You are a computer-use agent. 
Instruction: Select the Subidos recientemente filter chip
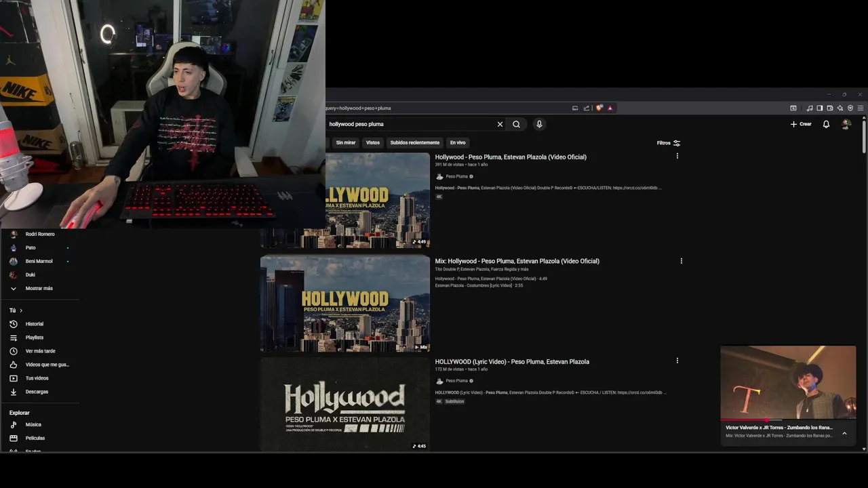coord(415,142)
